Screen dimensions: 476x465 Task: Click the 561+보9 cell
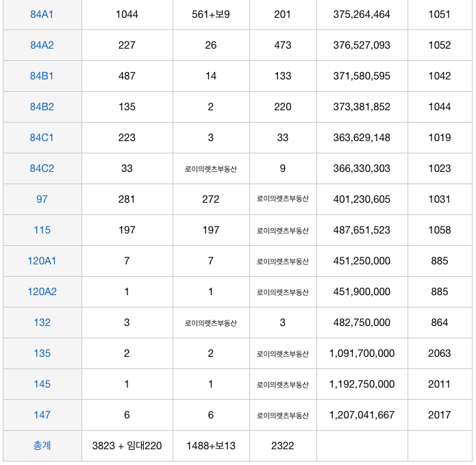(x=211, y=14)
